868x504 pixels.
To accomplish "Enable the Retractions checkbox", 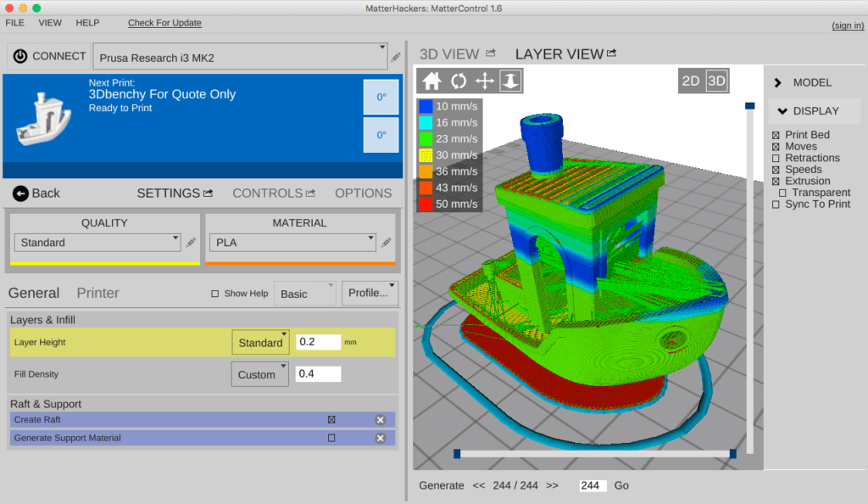I will point(776,159).
